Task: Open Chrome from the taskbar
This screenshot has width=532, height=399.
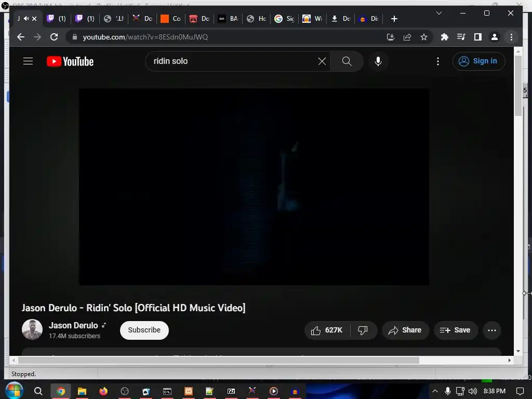Action: tap(61, 391)
